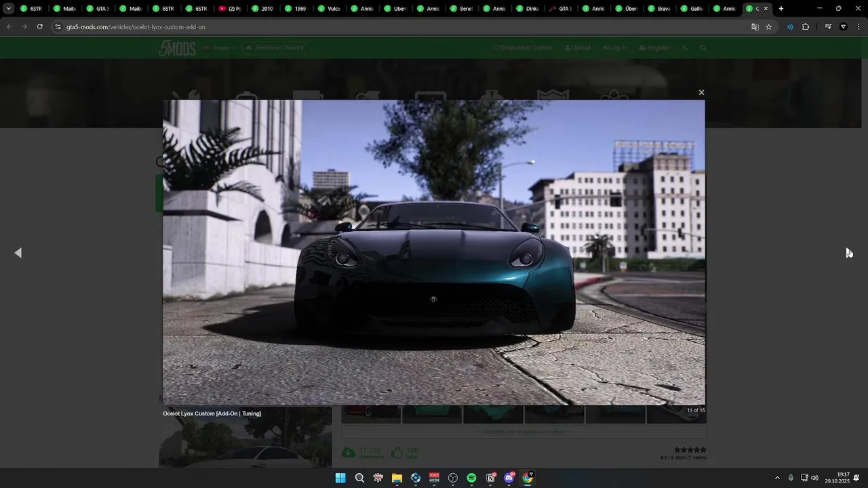Switch to the 'Benef' tab

462,9
